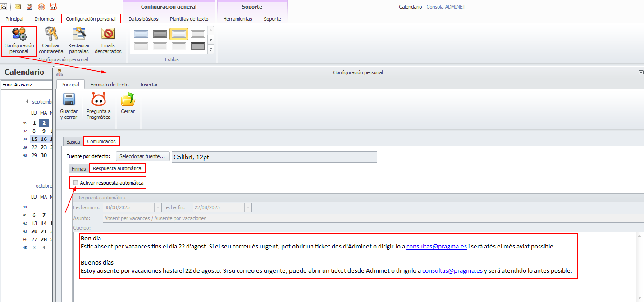Open Configuración personal ribbon button with users icon
This screenshot has height=302, width=644.
pyautogui.click(x=19, y=41)
